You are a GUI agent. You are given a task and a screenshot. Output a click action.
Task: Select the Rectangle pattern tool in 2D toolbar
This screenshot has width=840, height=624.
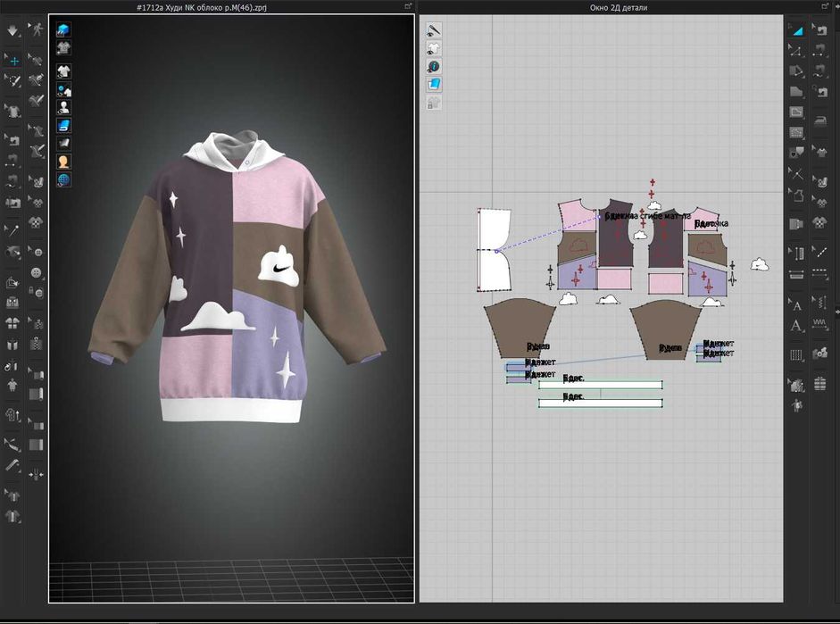(796, 112)
